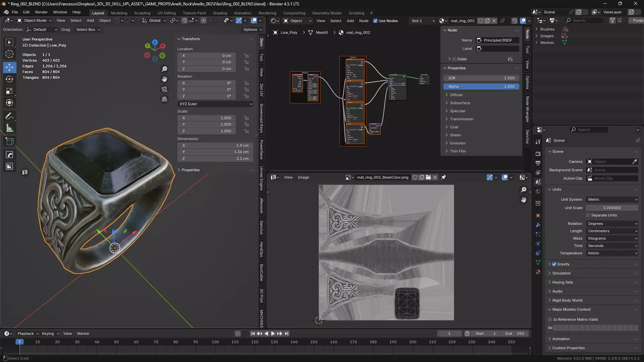Select the Rotate tool
Image resolution: width=644 pixels, height=362 pixels.
tap(9, 79)
